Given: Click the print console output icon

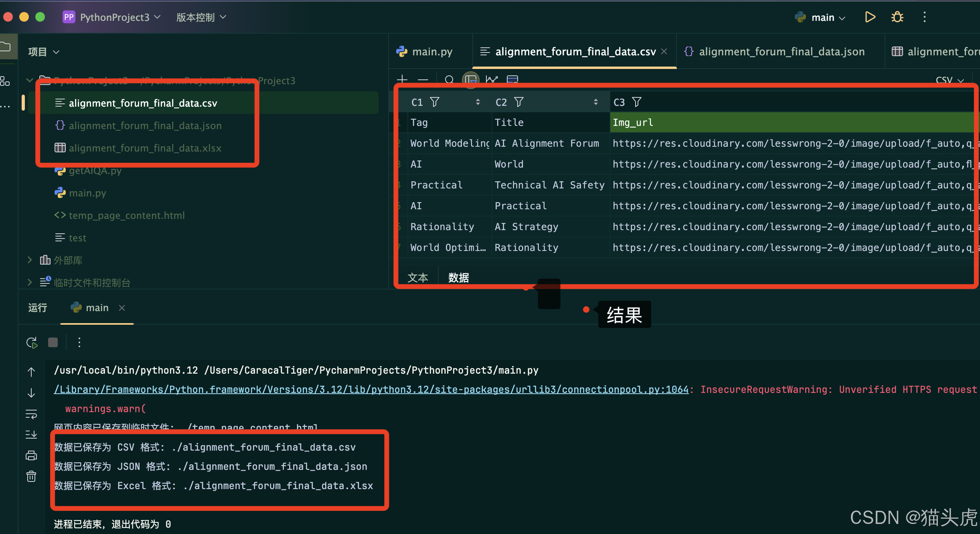Looking at the screenshot, I should (x=31, y=455).
